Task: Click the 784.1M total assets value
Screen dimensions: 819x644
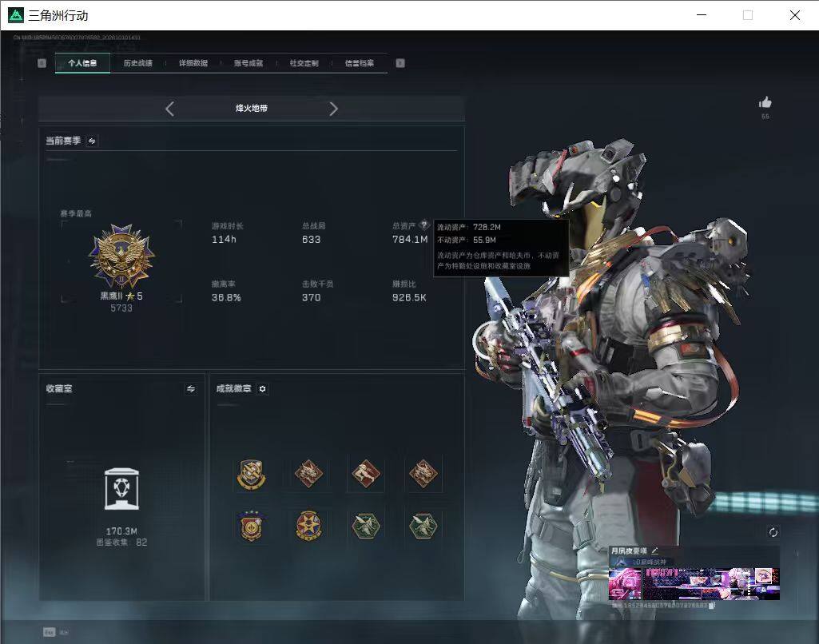Action: tap(410, 239)
